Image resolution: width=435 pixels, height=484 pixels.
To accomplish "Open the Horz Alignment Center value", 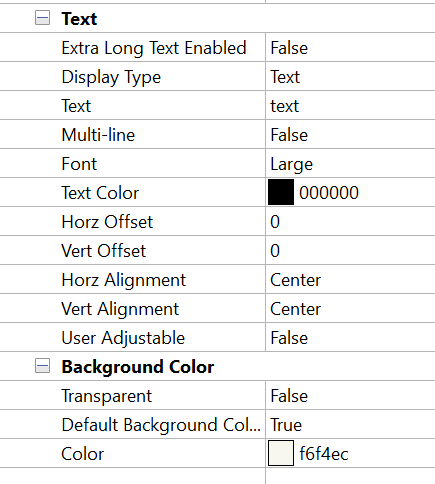I will tap(350, 279).
